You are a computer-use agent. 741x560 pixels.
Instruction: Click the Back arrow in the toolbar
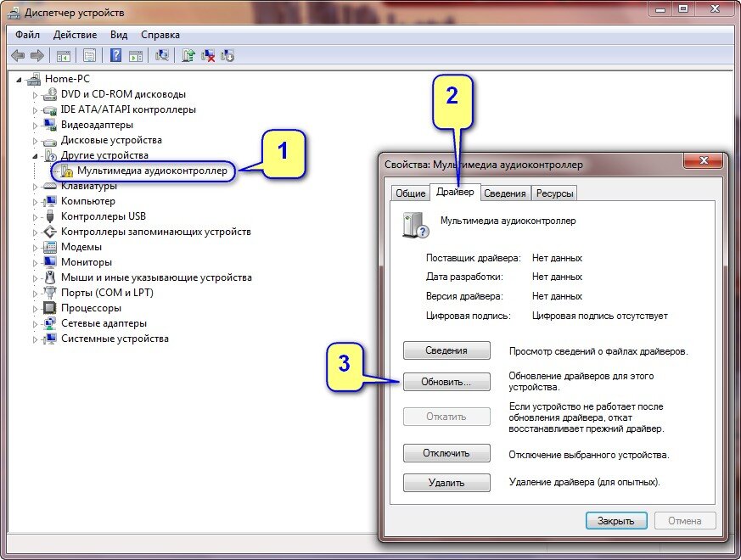coord(18,56)
